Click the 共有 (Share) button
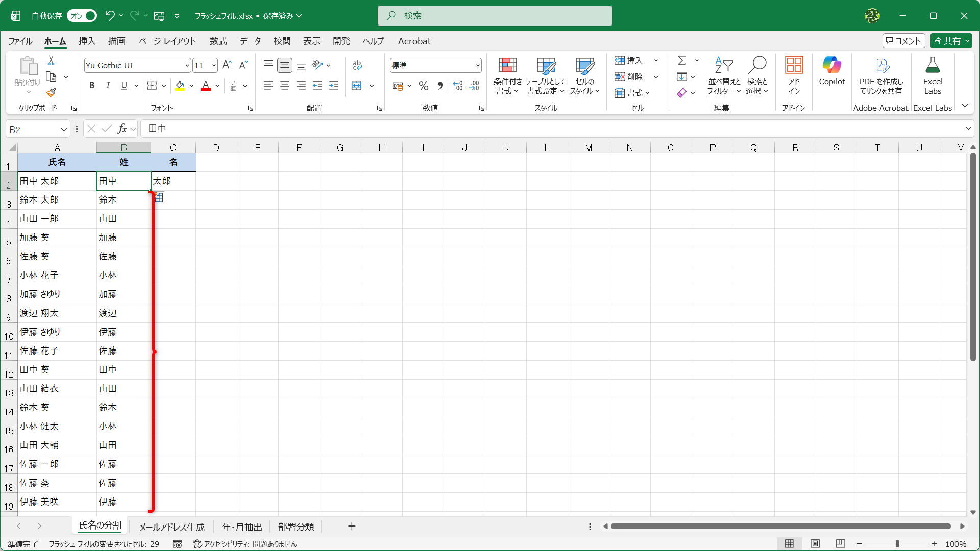This screenshot has width=980, height=551. click(950, 41)
